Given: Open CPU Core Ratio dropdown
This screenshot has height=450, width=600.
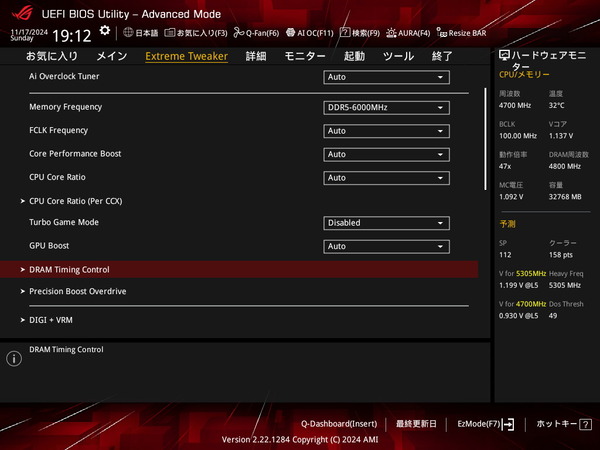Looking at the screenshot, I should point(386,178).
